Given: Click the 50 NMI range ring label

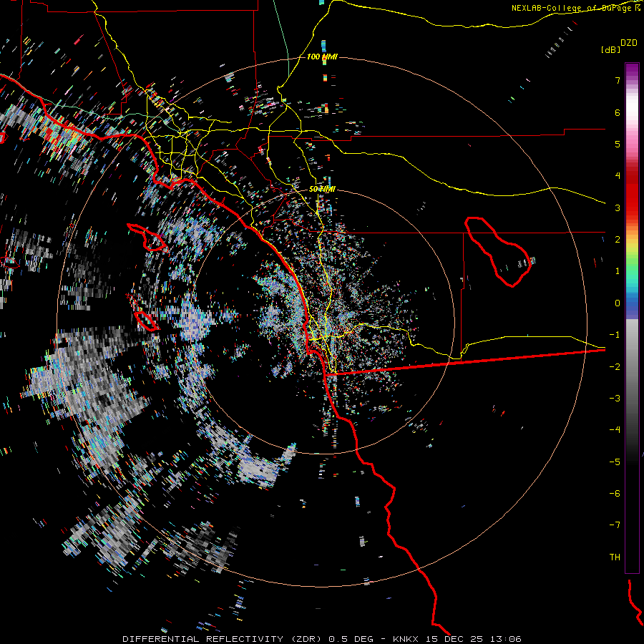Looking at the screenshot, I should click(x=322, y=189).
